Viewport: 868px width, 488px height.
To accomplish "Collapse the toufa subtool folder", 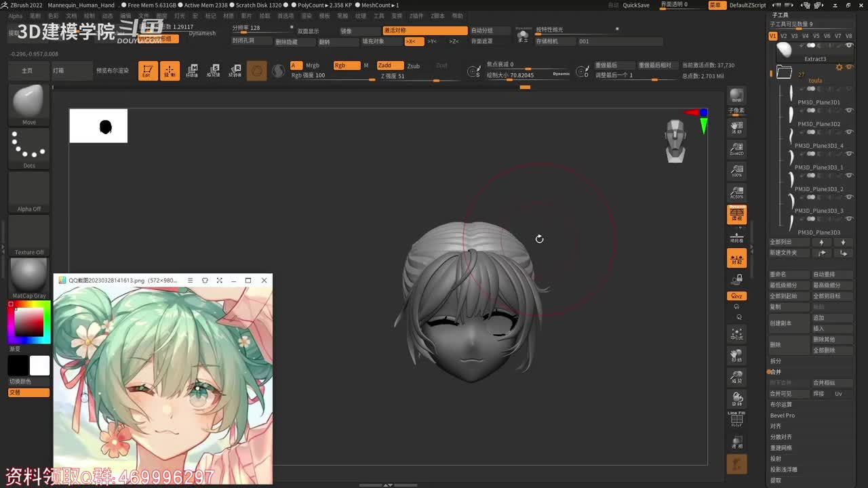I will click(x=785, y=72).
